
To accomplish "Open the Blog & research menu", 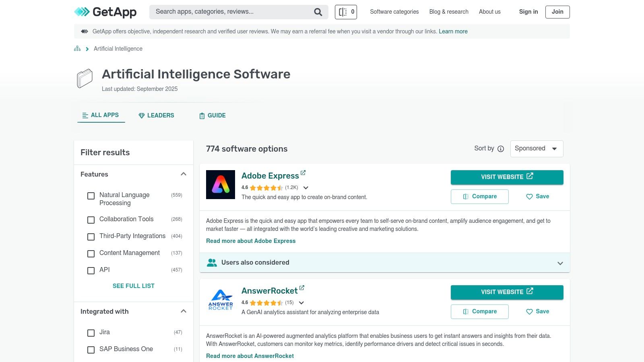I will 448,12.
